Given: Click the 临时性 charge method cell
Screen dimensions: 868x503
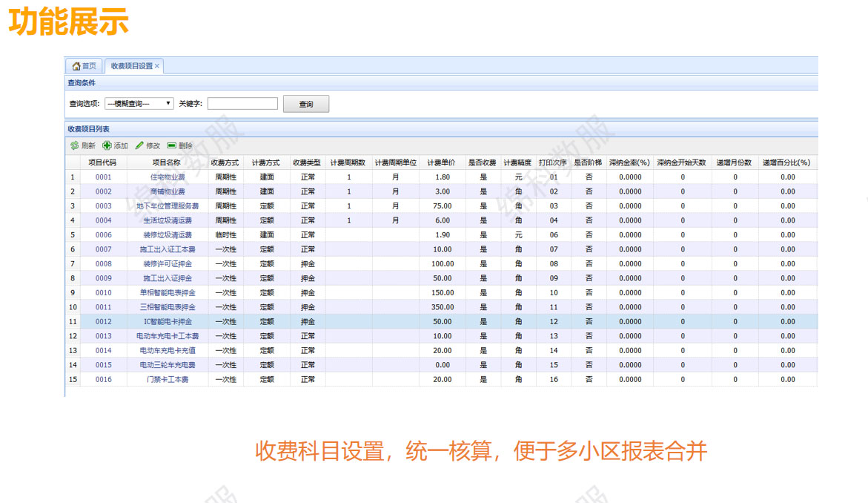Looking at the screenshot, I should (226, 235).
